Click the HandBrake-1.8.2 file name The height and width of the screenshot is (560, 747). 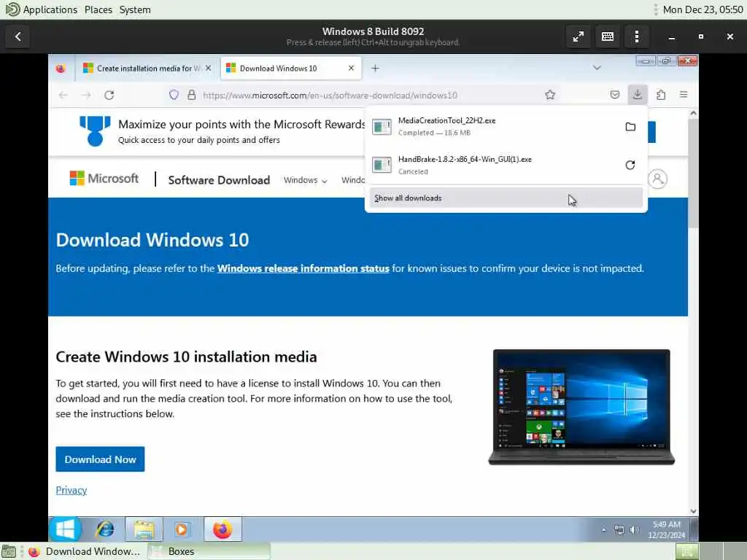pos(465,159)
